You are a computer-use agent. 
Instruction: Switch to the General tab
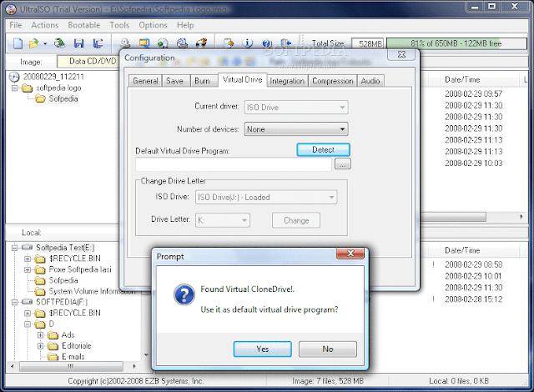(x=145, y=81)
